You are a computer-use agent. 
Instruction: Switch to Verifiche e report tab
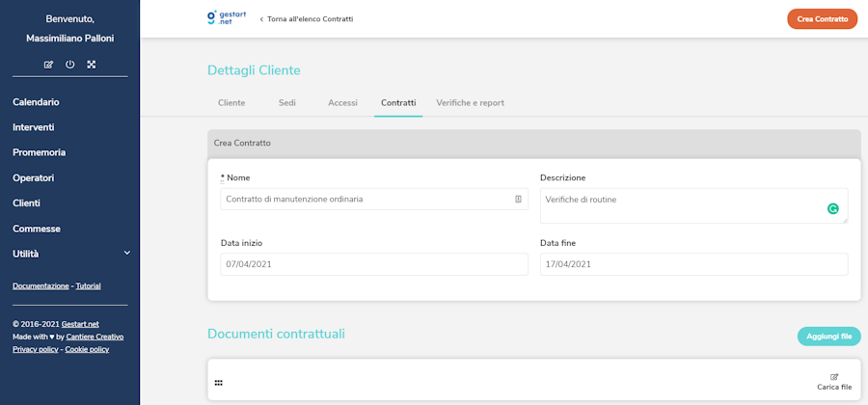470,103
